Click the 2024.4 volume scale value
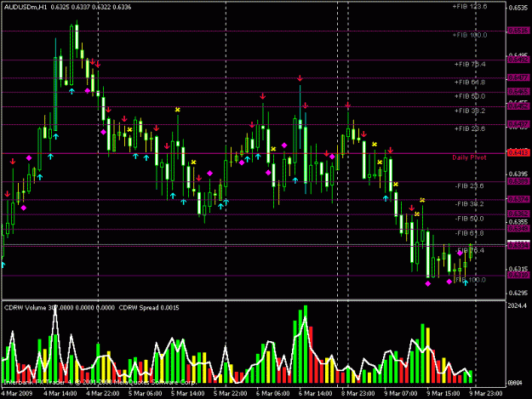Screen dimensions: 532x399 [x=518, y=305]
